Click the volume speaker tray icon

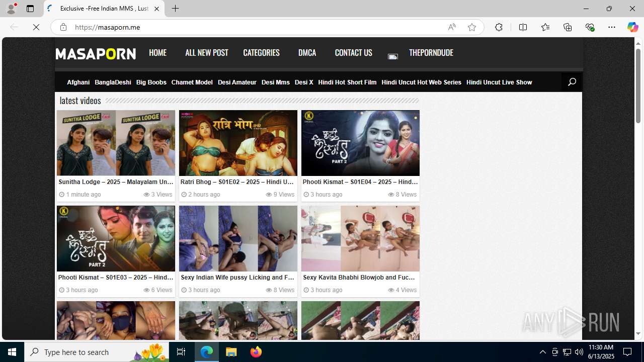[x=579, y=352]
